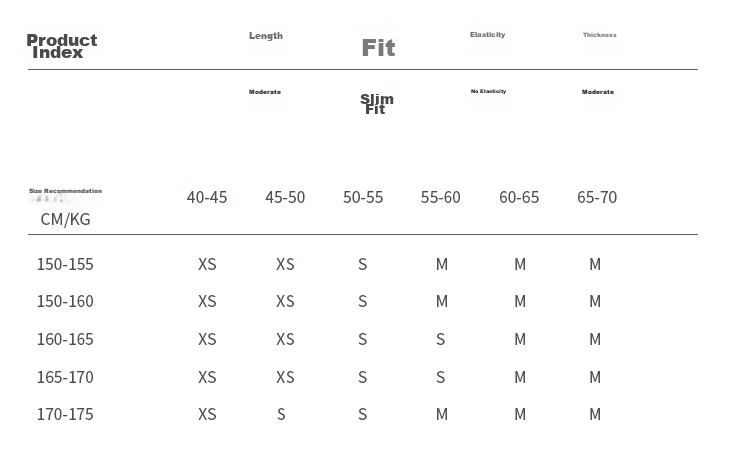Click the 55-60 weight column header
This screenshot has width=750, height=465.
click(441, 197)
